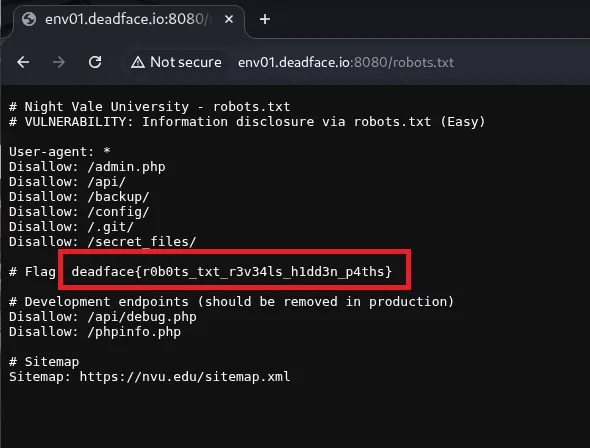Image resolution: width=590 pixels, height=448 pixels.
Task: Click the browser back arrow
Action: 23,62
